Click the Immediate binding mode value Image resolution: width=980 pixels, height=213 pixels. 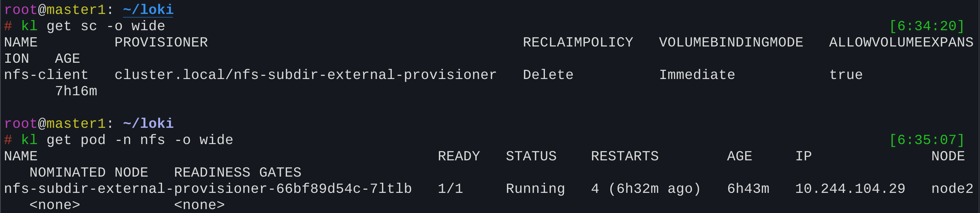tap(697, 75)
